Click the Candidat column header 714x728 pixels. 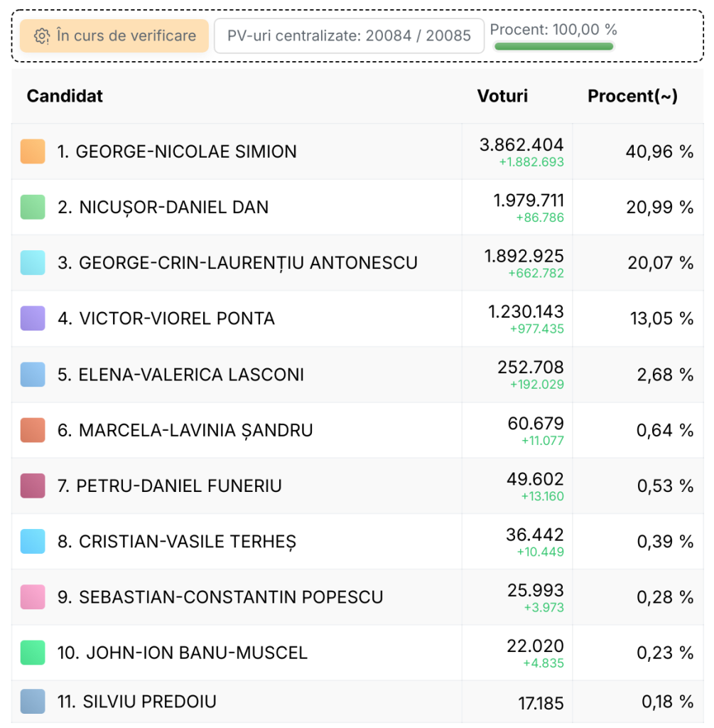pyautogui.click(x=65, y=96)
